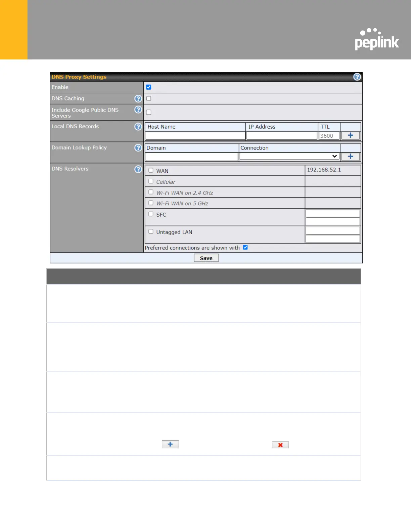Click the first Untagged LAN DNS server field
The height and width of the screenshot is (532, 411).
click(x=333, y=231)
